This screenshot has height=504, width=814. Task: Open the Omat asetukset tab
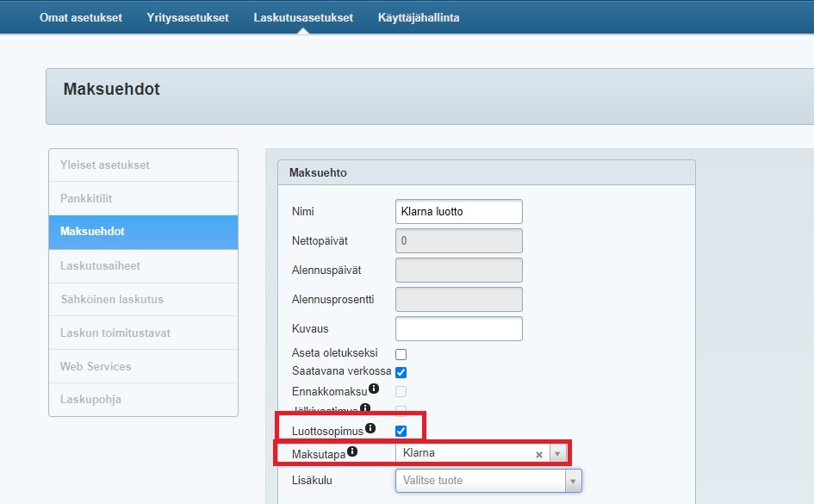pos(80,17)
